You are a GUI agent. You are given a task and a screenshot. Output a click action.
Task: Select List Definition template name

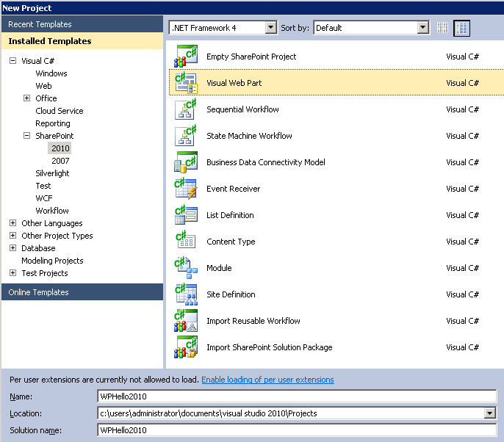point(230,215)
